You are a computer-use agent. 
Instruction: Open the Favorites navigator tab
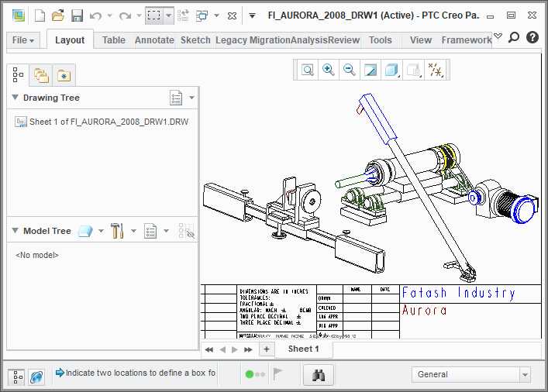[64, 75]
